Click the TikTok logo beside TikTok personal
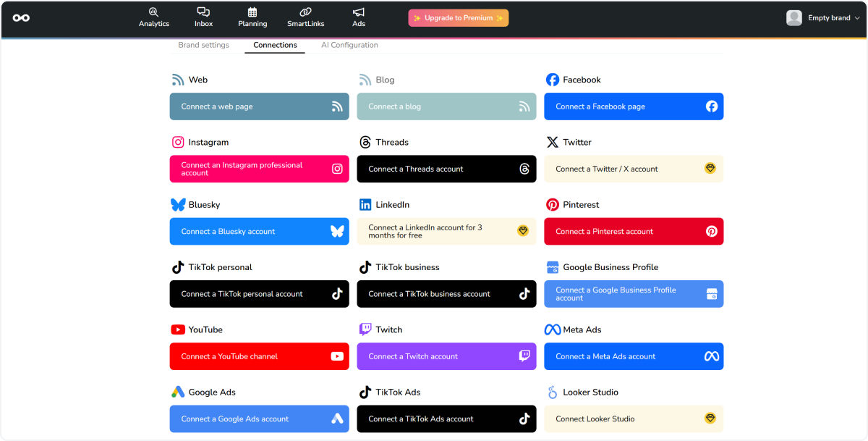Viewport: 868px width, 441px height. click(178, 267)
